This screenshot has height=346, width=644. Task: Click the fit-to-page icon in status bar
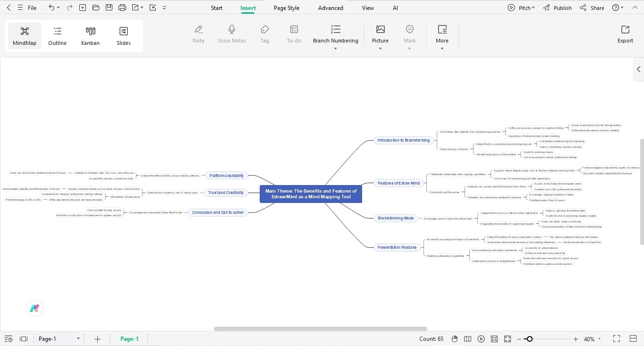pos(494,339)
